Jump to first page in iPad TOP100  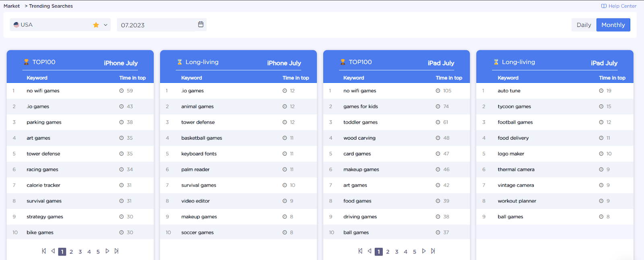tap(360, 251)
